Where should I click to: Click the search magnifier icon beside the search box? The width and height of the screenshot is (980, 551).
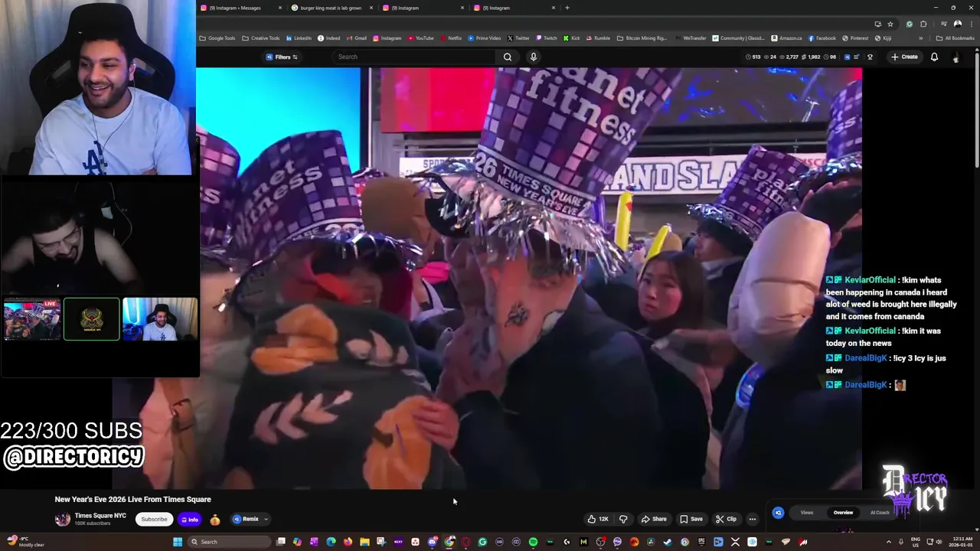coord(507,57)
